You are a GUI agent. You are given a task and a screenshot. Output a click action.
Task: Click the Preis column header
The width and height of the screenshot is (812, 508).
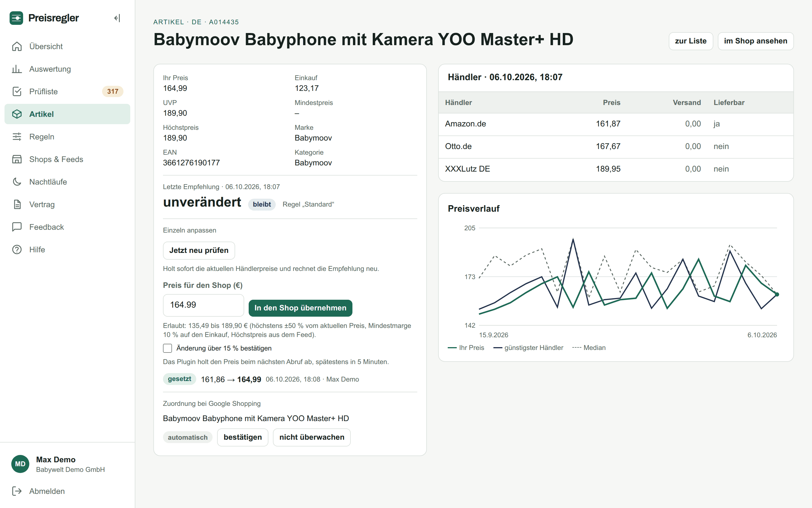(611, 102)
